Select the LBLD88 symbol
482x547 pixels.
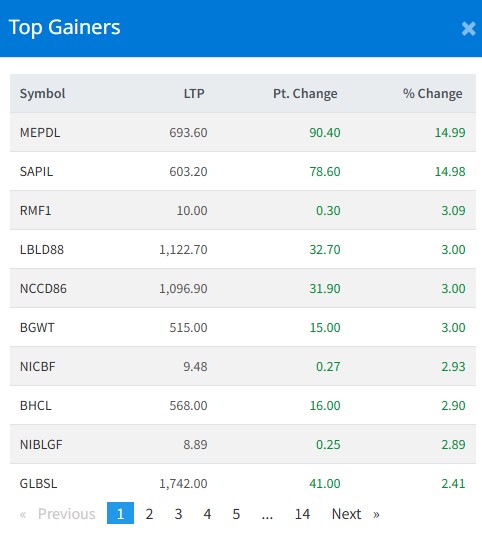click(x=42, y=250)
